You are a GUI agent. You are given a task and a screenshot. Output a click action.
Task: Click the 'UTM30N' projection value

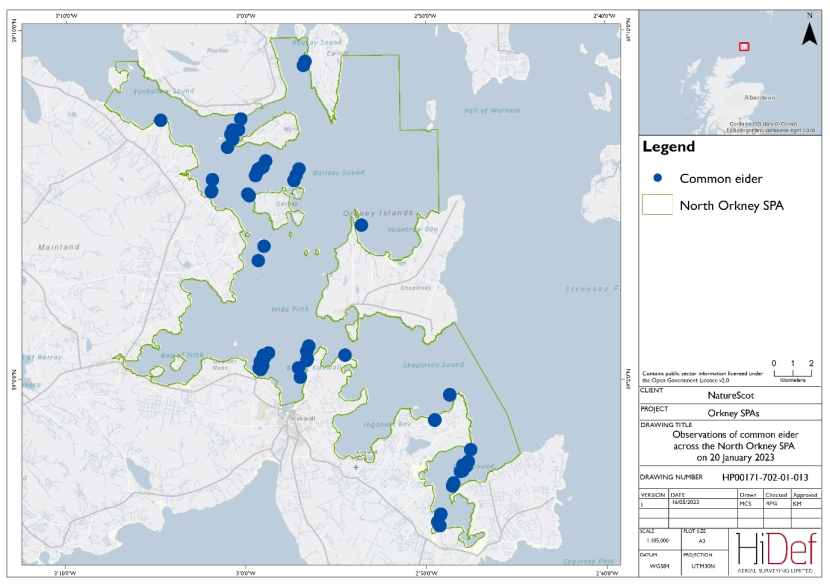point(702,566)
